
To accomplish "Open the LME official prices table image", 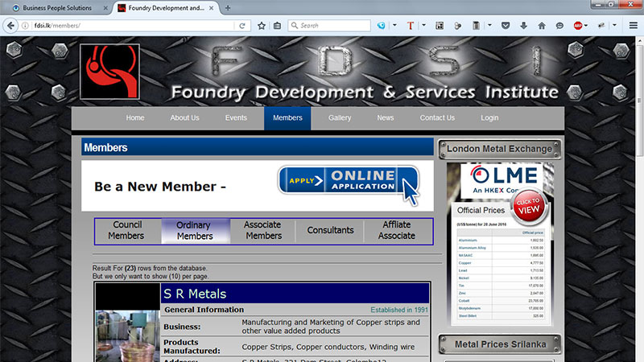I will click(500, 274).
